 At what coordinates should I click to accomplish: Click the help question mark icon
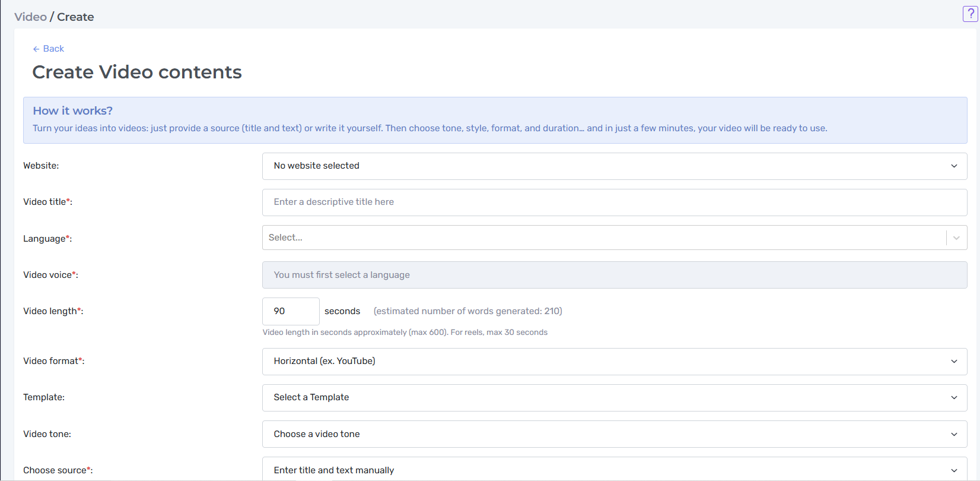[x=970, y=14]
